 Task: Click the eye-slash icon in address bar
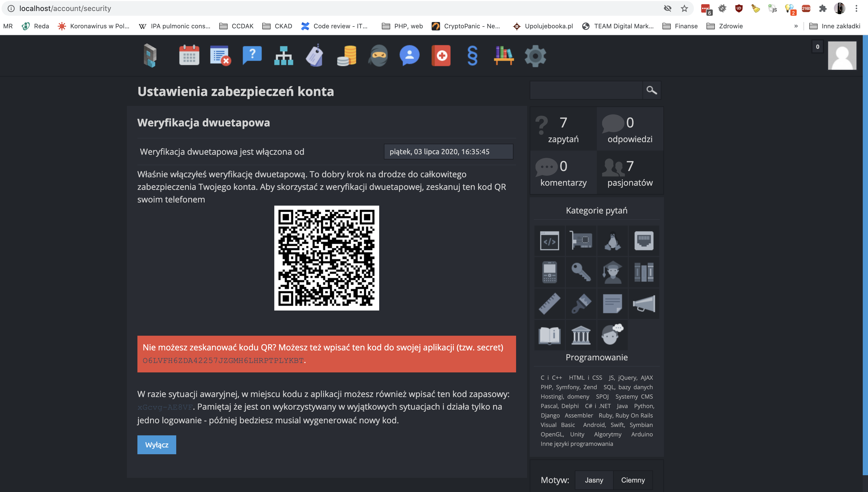667,8
